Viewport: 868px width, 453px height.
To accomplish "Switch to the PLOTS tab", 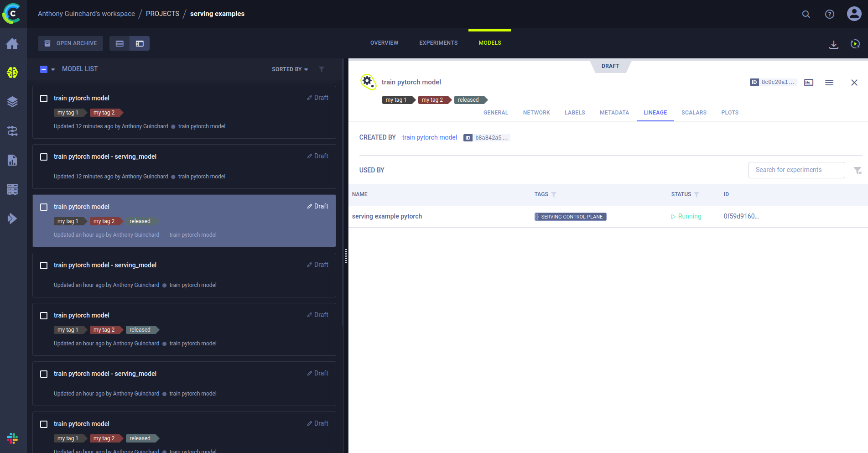I will 730,113.
